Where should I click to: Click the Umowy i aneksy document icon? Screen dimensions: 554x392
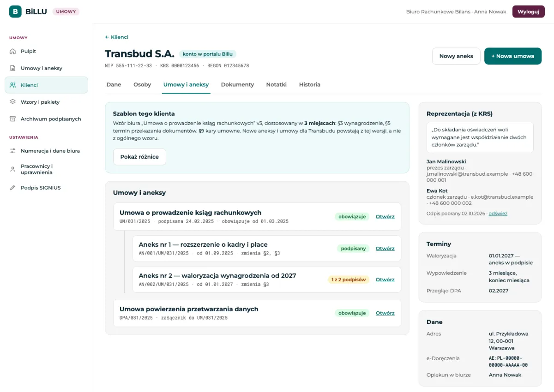pyautogui.click(x=13, y=68)
